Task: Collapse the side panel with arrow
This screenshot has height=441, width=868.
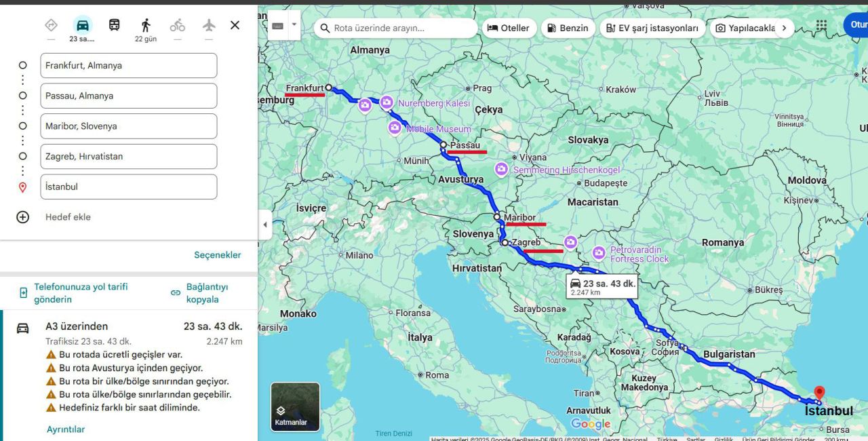Action: [265, 225]
